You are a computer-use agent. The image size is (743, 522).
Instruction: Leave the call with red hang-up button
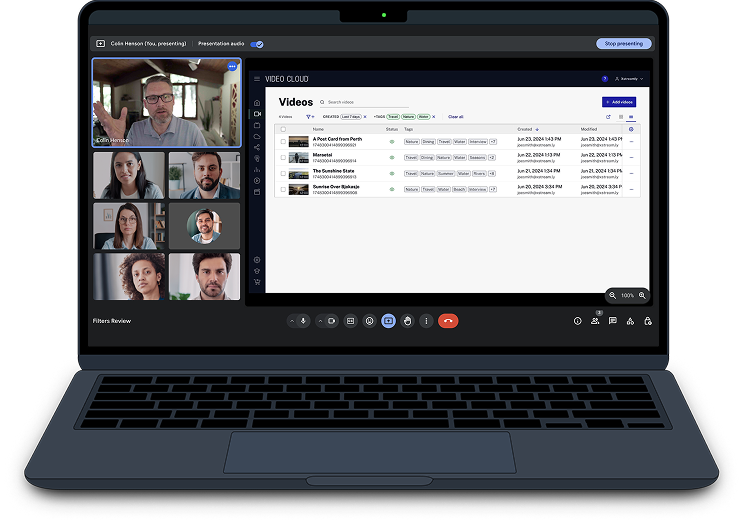[x=448, y=321]
